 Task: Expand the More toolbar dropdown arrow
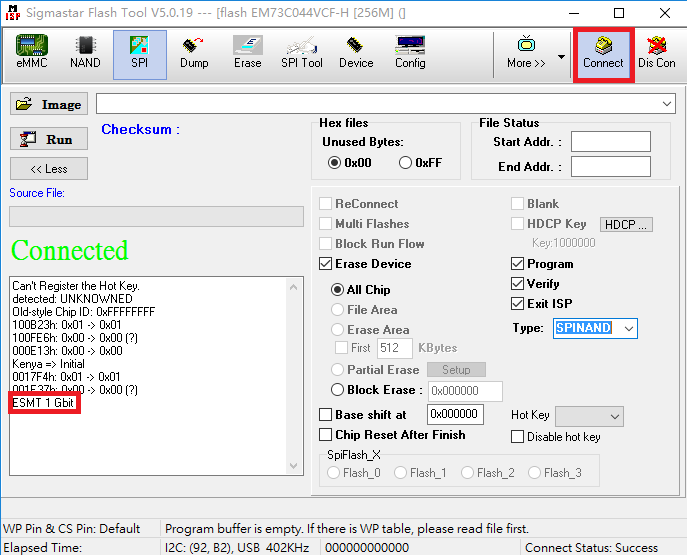[561, 57]
